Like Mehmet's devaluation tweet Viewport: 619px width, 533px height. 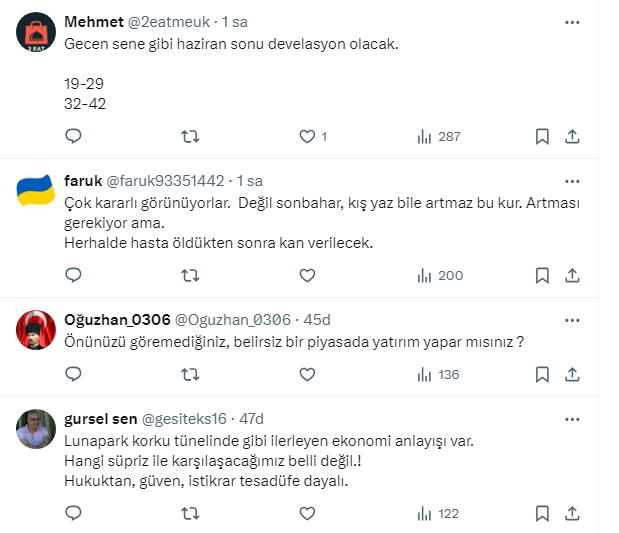pyautogui.click(x=308, y=136)
